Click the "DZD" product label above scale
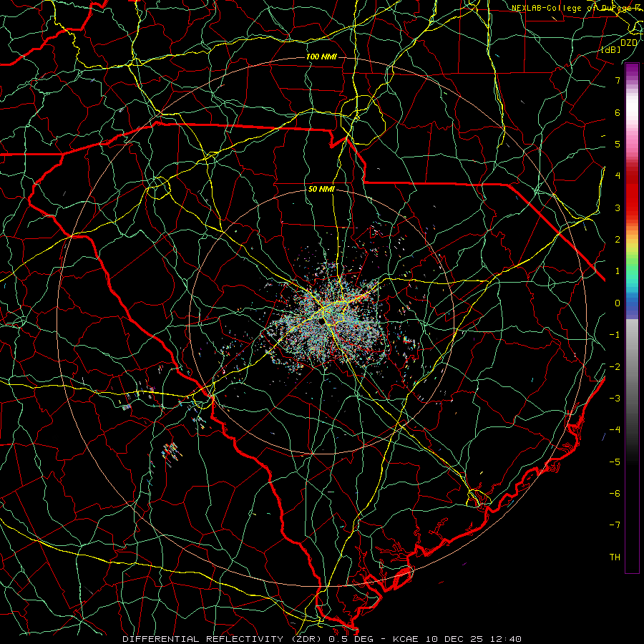Image resolution: width=644 pixels, height=644 pixels. [x=628, y=43]
